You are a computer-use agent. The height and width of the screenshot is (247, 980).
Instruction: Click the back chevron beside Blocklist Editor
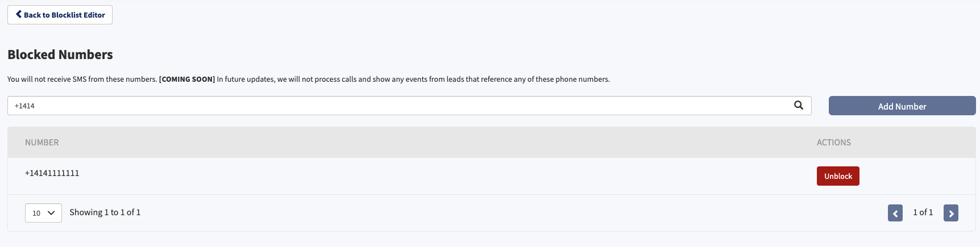point(19,14)
